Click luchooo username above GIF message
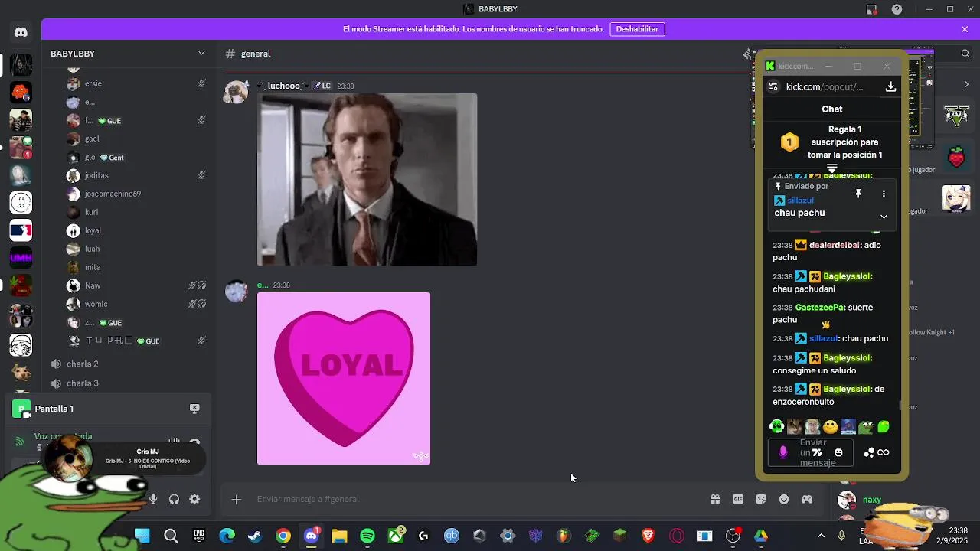 283,86
